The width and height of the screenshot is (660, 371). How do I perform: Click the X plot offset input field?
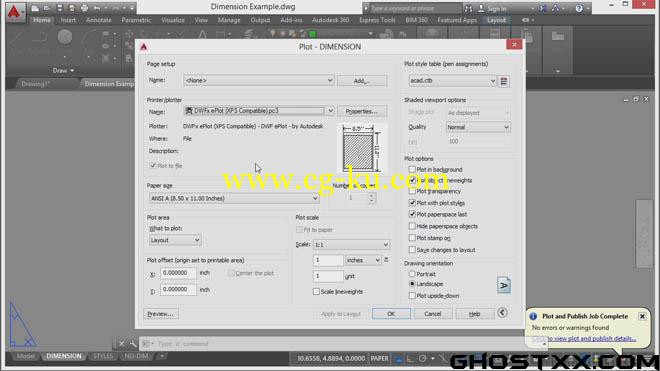click(x=178, y=273)
